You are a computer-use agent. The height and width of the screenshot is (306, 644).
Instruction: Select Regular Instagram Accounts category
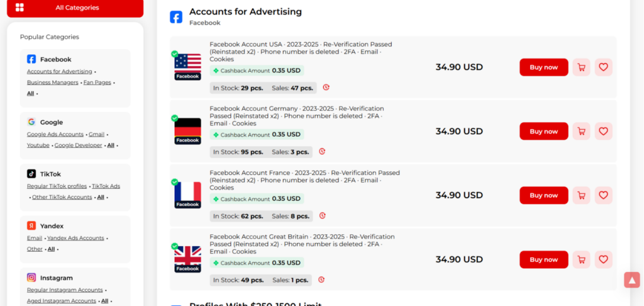point(65,290)
